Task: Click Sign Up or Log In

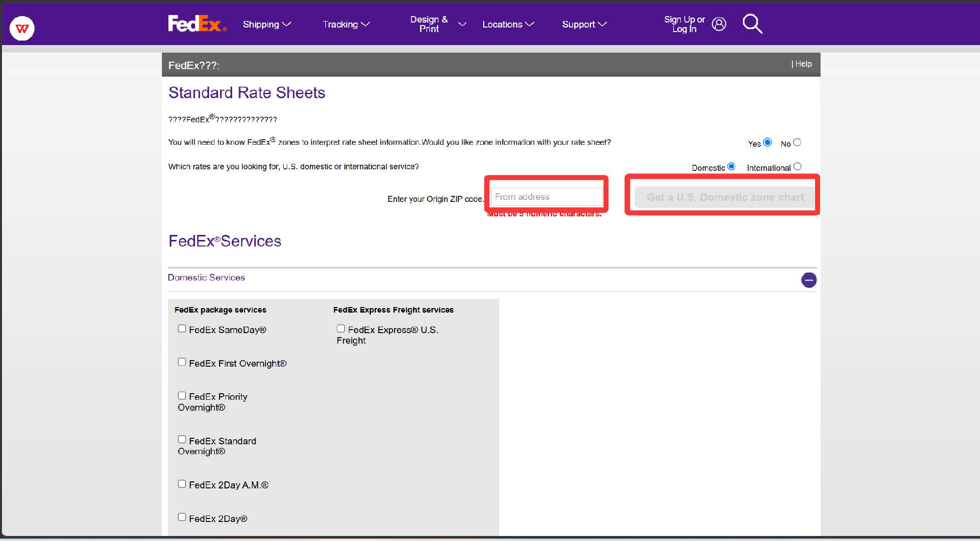Action: point(684,24)
